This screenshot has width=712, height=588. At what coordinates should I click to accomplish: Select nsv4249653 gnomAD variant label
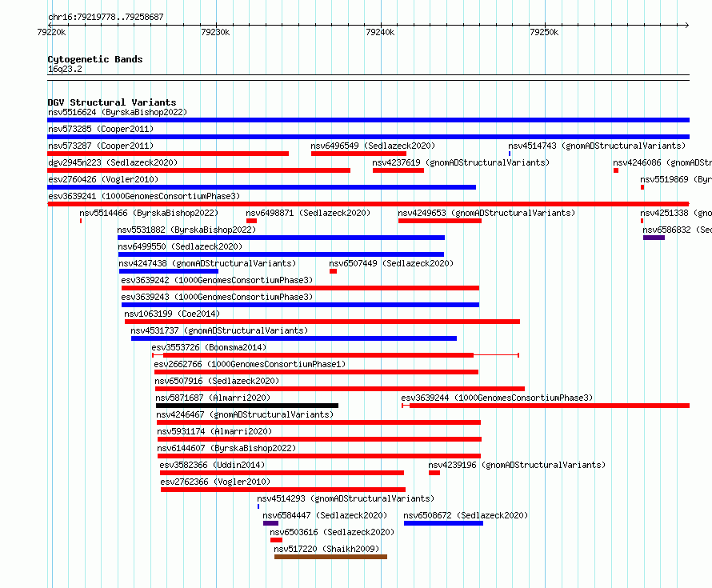(486, 213)
